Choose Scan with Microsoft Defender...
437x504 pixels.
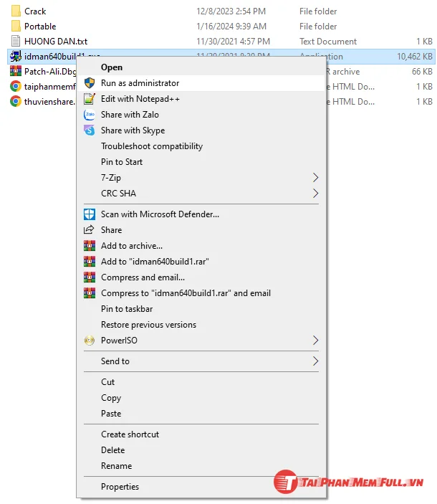tap(201, 214)
